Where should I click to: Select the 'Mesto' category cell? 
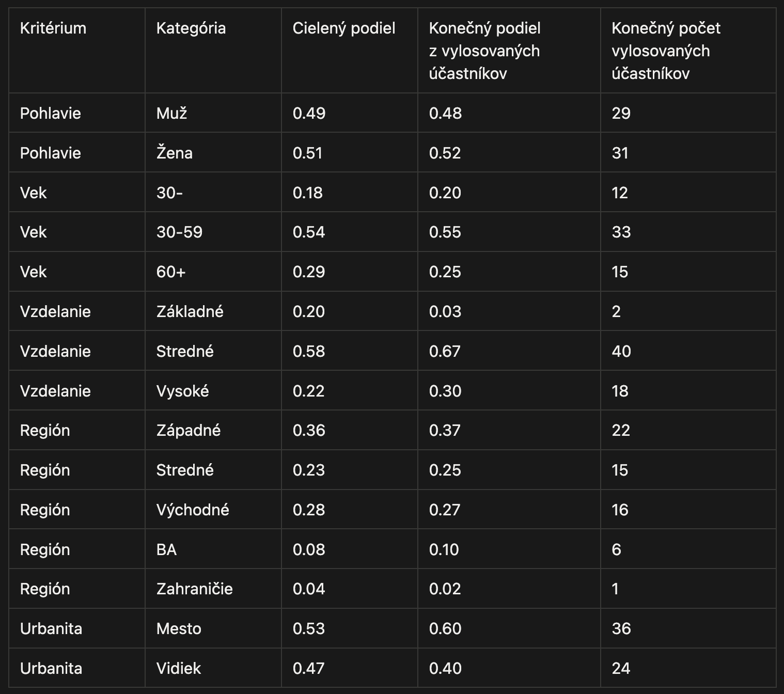click(x=179, y=628)
